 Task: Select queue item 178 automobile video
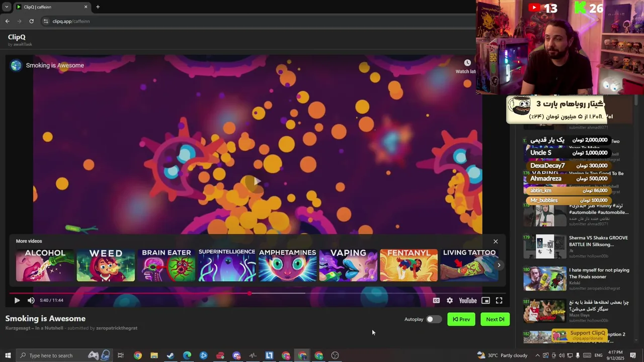point(577,215)
